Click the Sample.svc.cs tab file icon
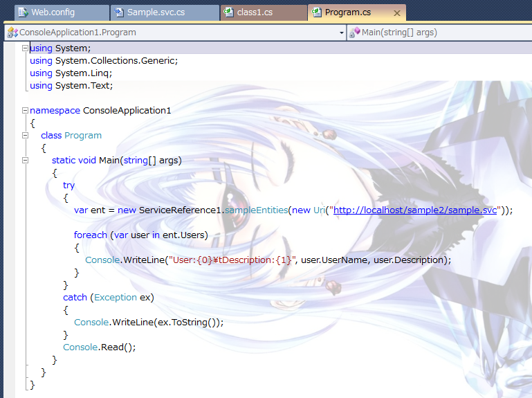This screenshot has height=398, width=532. (118, 12)
